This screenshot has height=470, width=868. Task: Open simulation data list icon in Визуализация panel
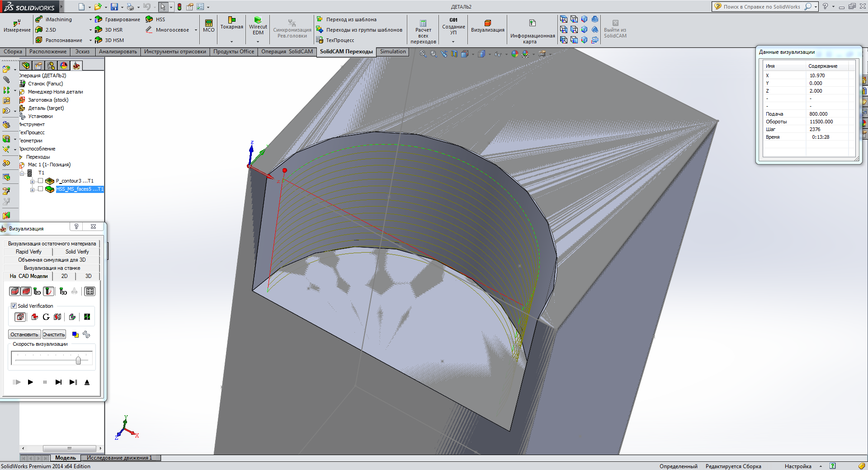pyautogui.click(x=90, y=291)
